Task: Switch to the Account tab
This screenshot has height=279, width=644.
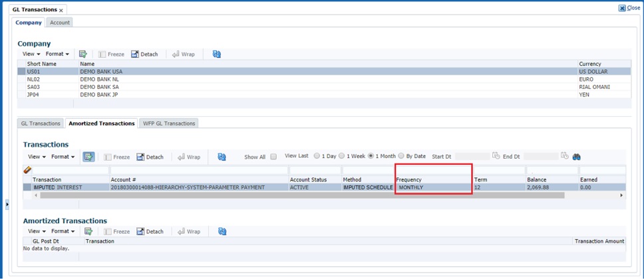Action: (60, 23)
